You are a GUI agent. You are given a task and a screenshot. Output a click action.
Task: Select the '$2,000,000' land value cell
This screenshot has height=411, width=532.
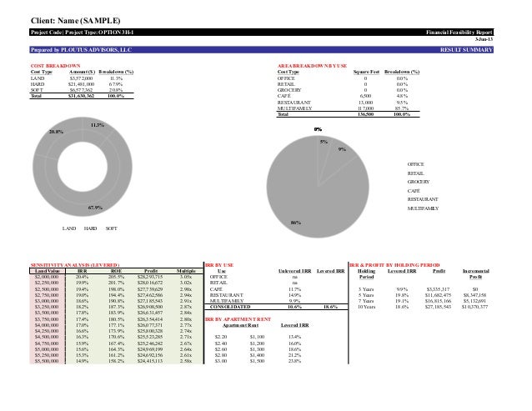pos(47,277)
